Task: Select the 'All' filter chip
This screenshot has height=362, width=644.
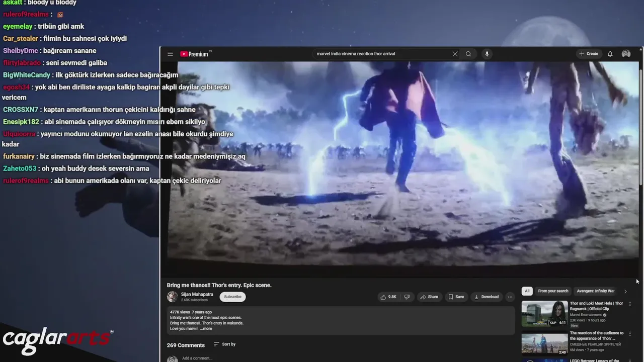Action: [527, 291]
